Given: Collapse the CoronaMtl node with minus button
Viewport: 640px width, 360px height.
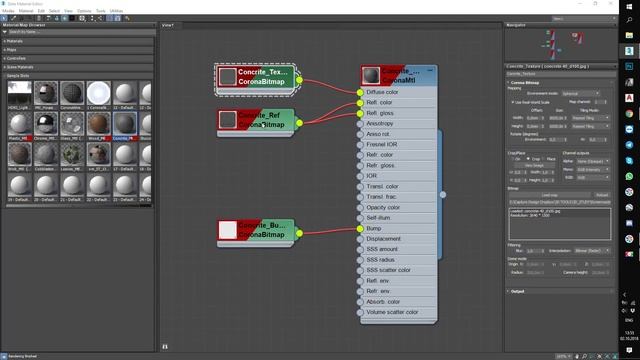Looking at the screenshot, I should [x=430, y=70].
